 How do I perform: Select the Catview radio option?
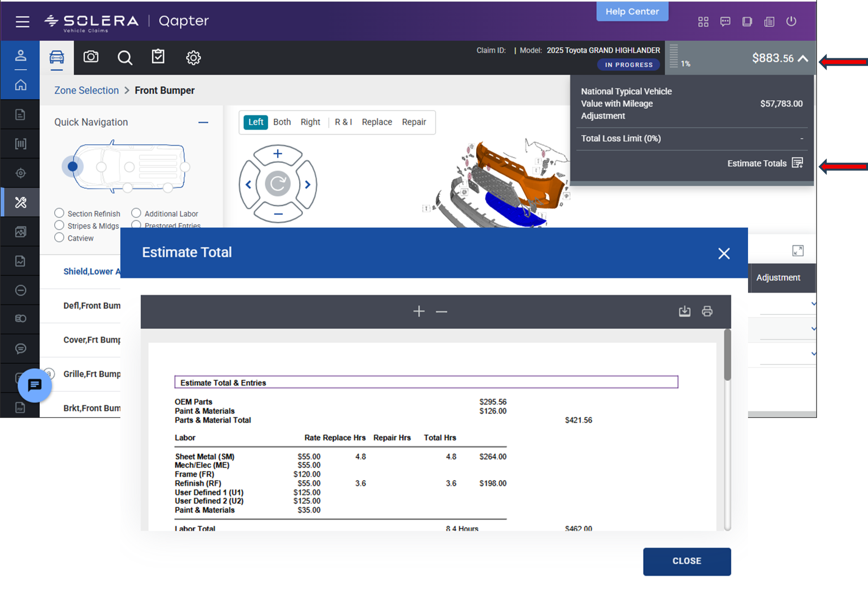click(x=59, y=238)
